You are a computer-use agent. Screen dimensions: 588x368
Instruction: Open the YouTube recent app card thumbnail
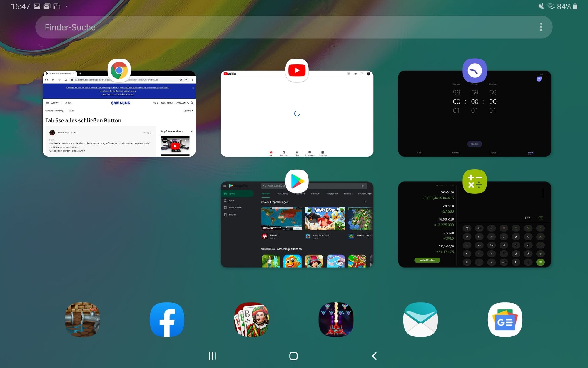297,114
